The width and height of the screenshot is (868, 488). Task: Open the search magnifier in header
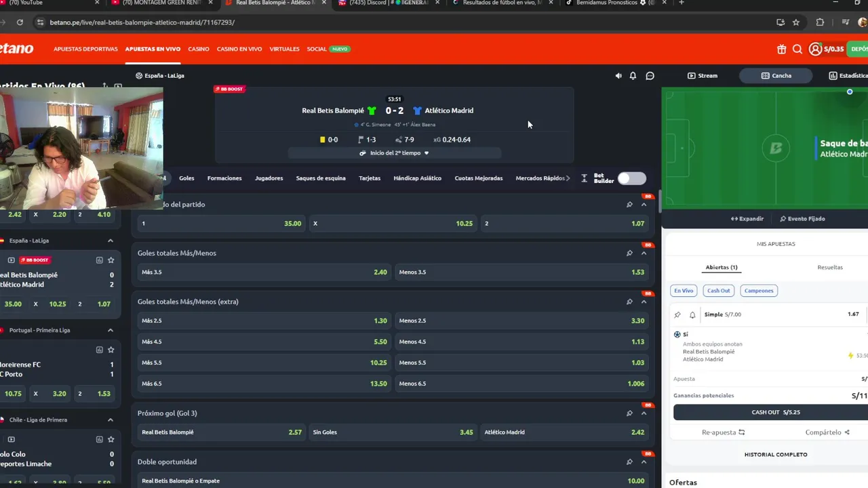797,49
